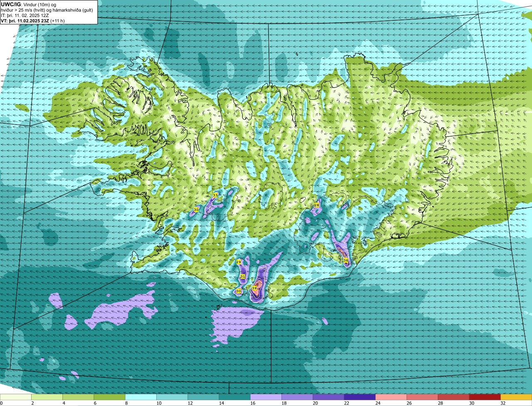The width and height of the screenshot is (532, 406).
Task: Choose the 10–12 m/s light teal legend swatch
Action: (172, 397)
